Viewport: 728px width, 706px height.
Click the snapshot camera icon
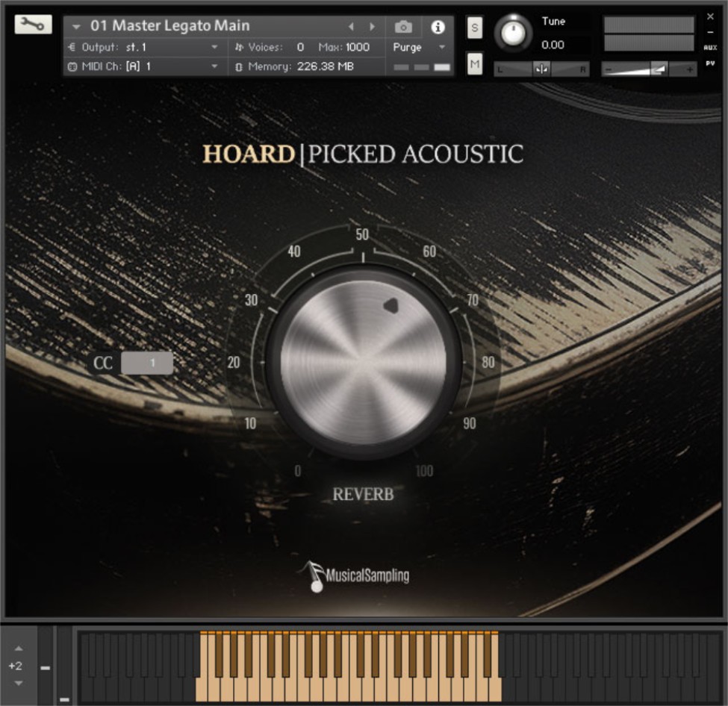(x=403, y=25)
